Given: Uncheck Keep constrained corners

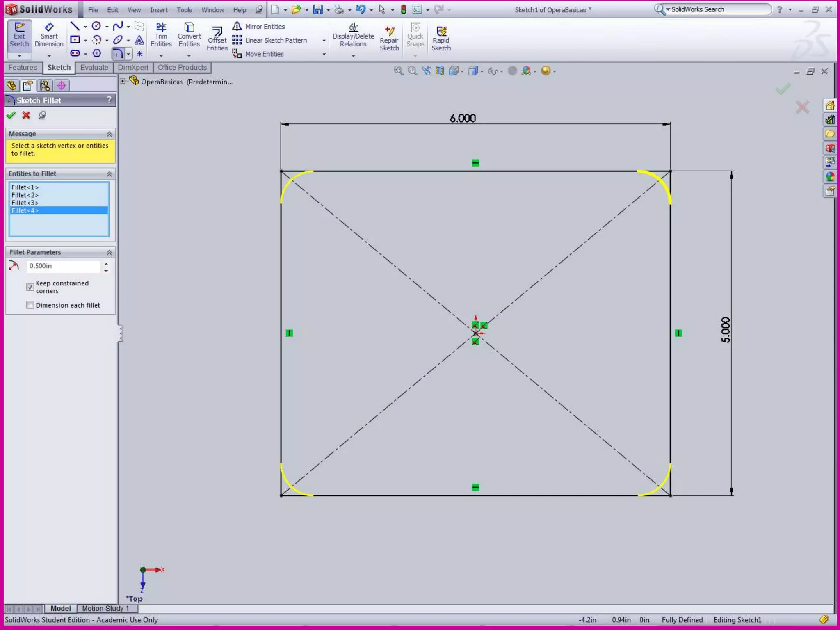Looking at the screenshot, I should tap(30, 287).
